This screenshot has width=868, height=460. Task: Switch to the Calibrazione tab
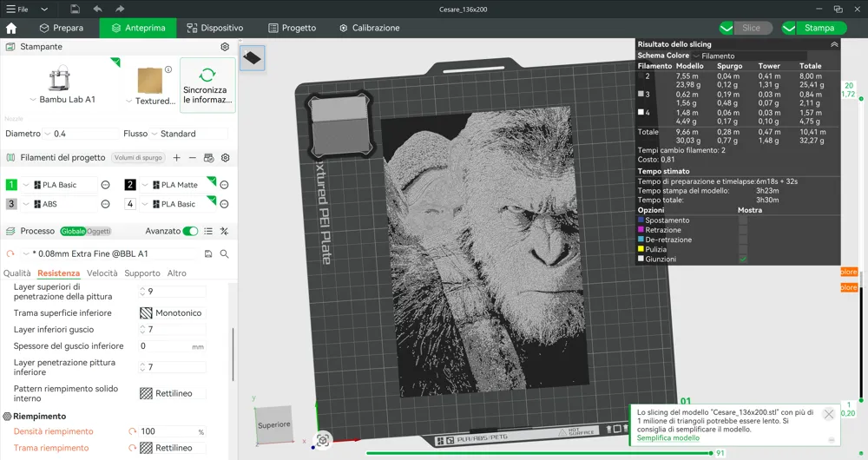click(x=369, y=28)
